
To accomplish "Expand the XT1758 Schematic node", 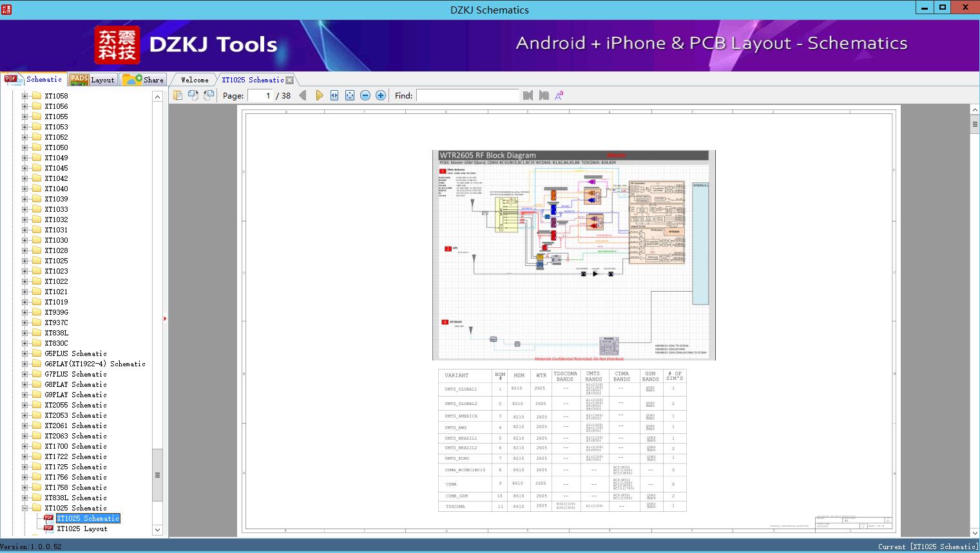I will (25, 487).
